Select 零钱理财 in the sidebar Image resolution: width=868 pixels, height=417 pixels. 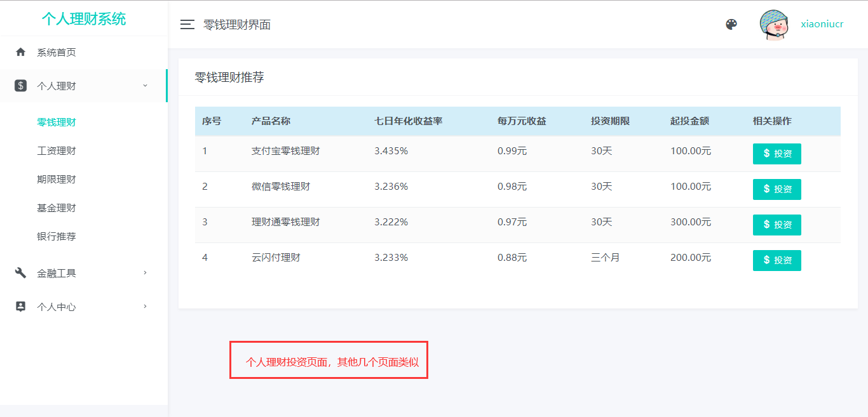[x=57, y=122]
